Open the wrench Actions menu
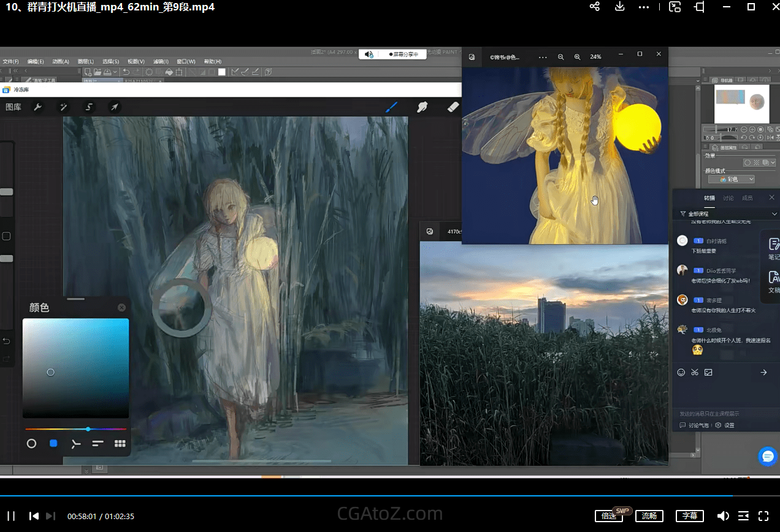The image size is (780, 532). 37,107
